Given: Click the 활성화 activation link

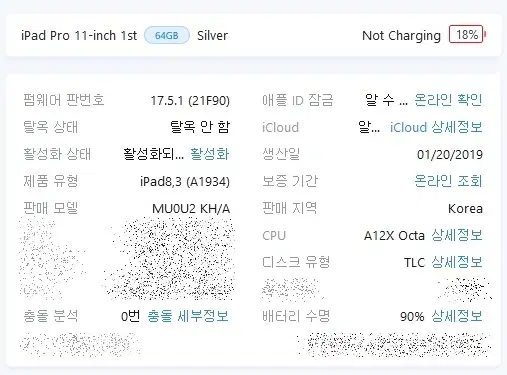Looking at the screenshot, I should (x=210, y=154).
